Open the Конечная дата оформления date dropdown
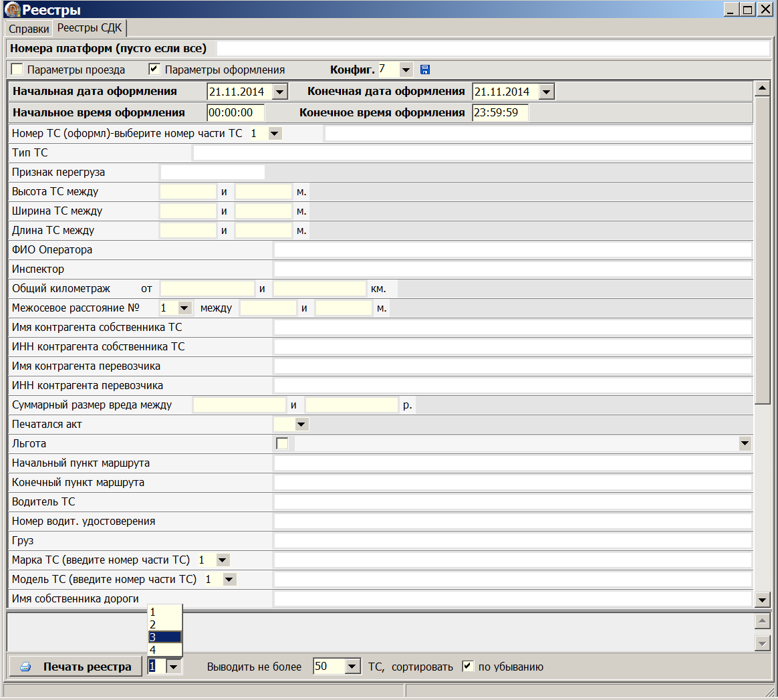This screenshot has height=700, width=778. pos(546,92)
